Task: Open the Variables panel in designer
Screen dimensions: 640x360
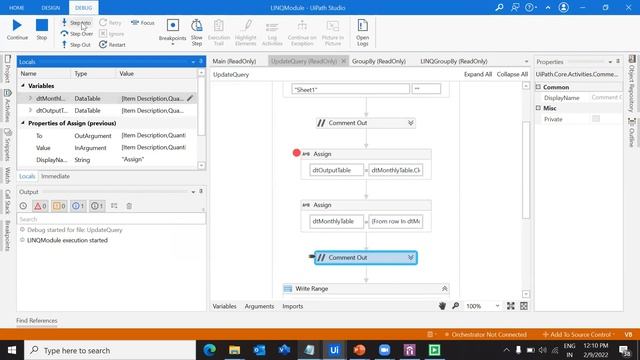Action: click(x=224, y=306)
